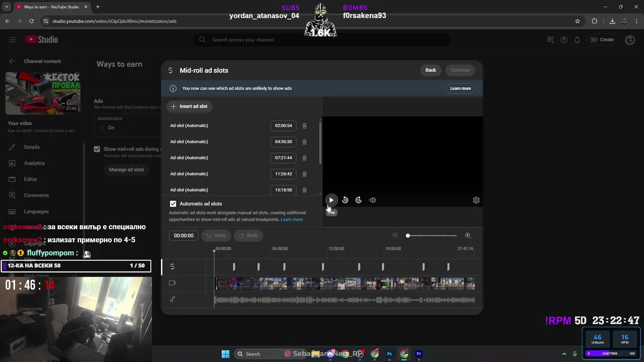
Task: Open Premiere Pro from the taskbar
Action: [419, 354]
